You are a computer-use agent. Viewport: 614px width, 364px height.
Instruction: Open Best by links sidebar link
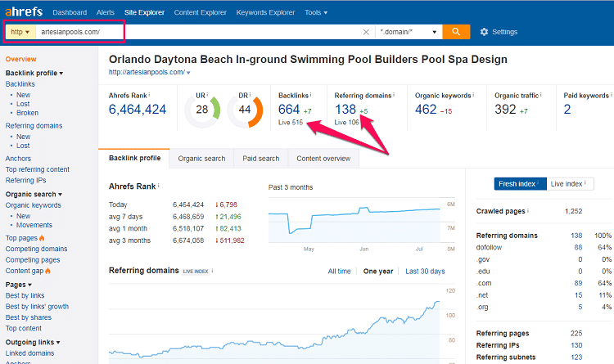pyautogui.click(x=25, y=295)
